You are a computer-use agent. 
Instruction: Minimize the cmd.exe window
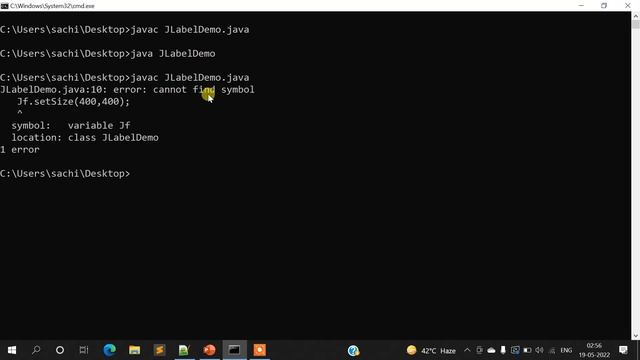click(581, 6)
